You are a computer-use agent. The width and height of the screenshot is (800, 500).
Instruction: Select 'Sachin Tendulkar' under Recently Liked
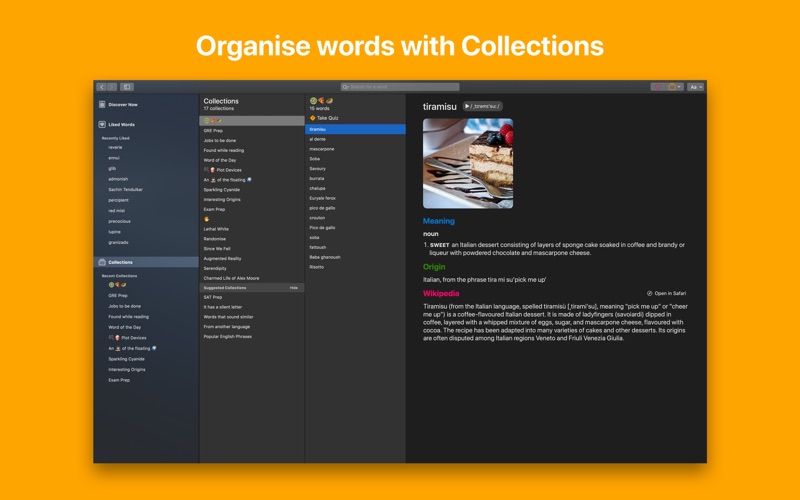click(126, 189)
